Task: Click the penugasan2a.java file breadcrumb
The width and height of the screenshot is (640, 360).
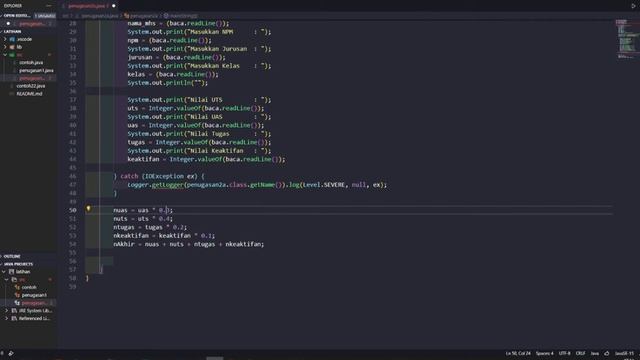Action: click(x=100, y=16)
